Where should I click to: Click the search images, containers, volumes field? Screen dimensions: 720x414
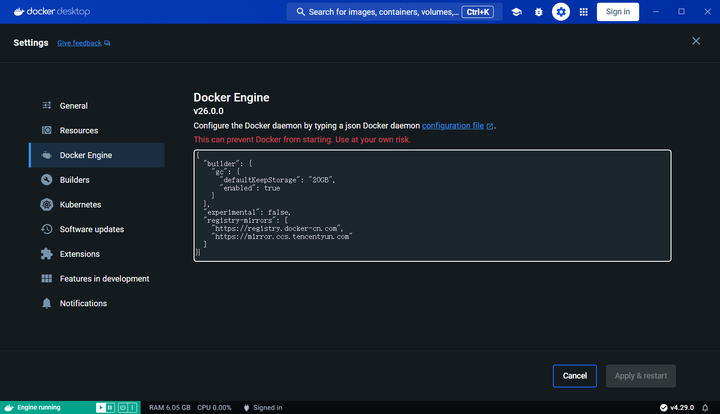(394, 12)
